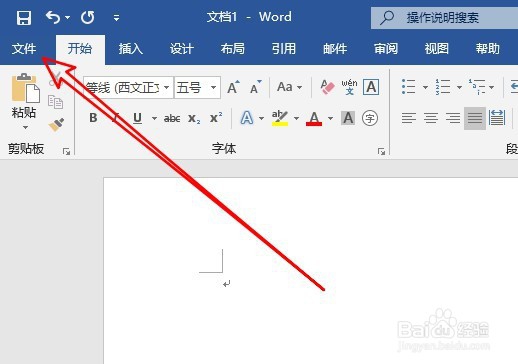Apply distributed alignment icon
This screenshot has height=364, width=518.
point(497,118)
